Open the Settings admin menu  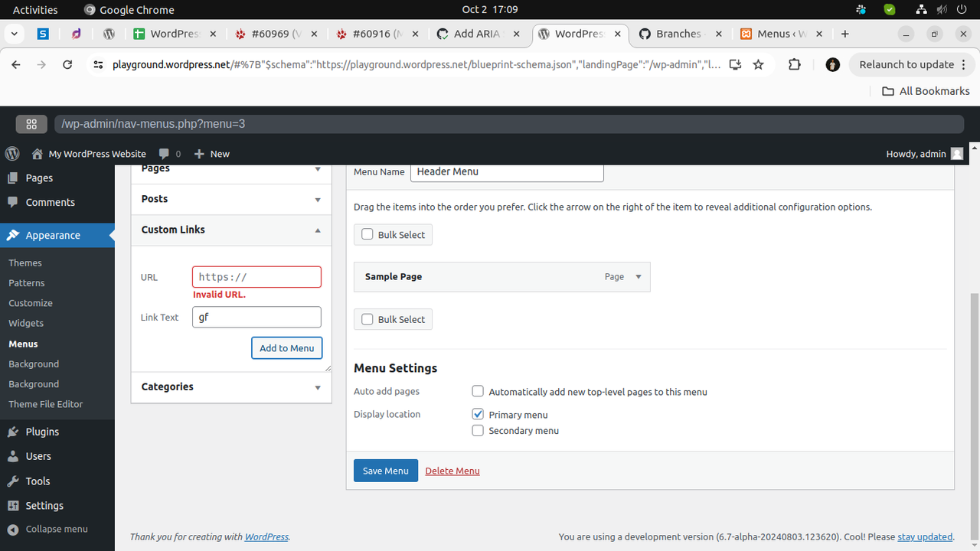coord(57,506)
